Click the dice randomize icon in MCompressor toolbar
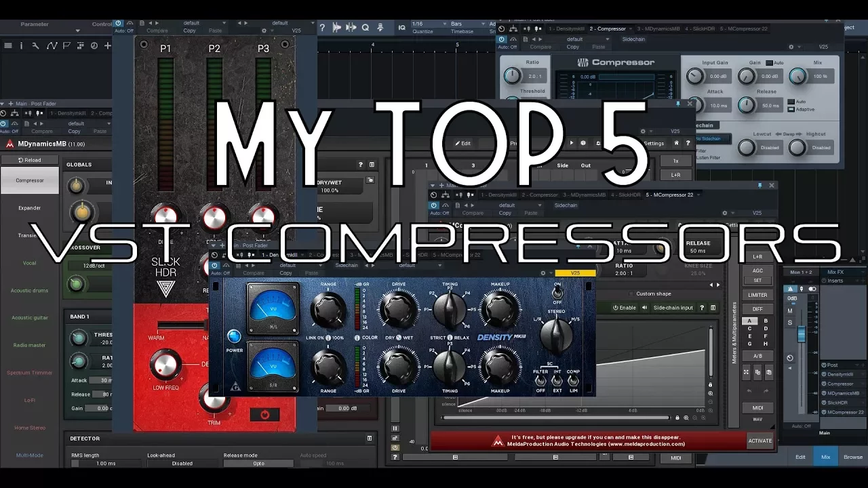 [583, 143]
